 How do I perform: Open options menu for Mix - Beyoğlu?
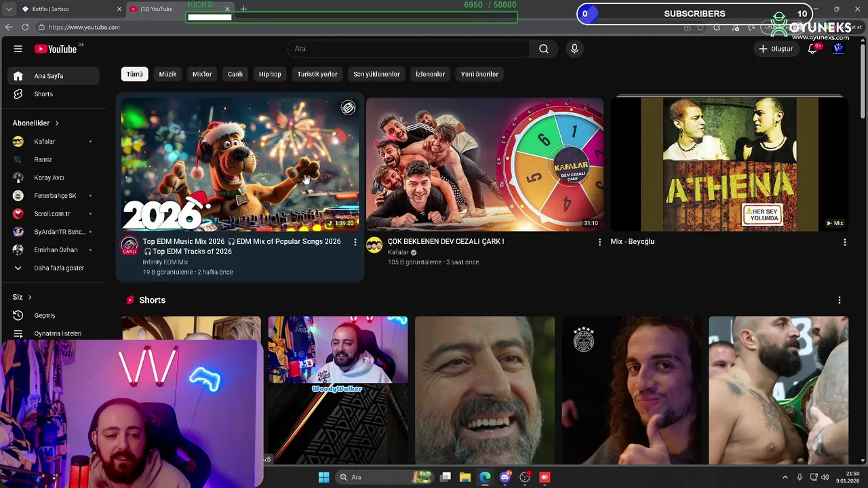(x=844, y=242)
